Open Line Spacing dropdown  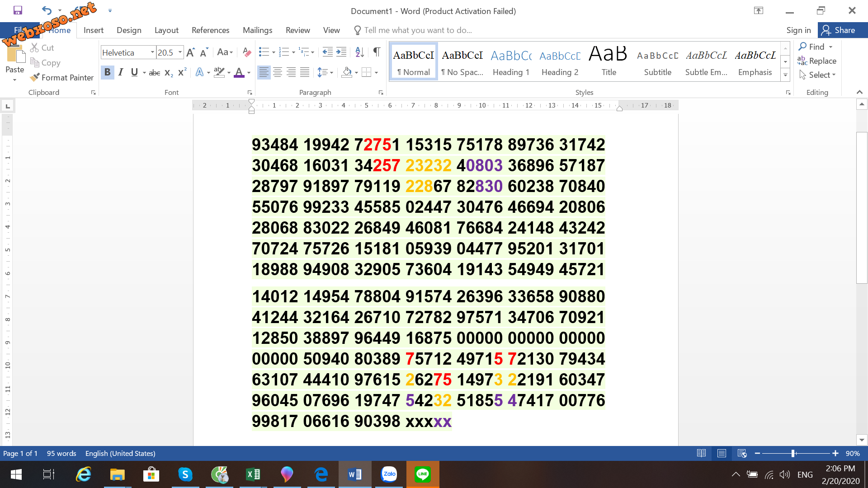pos(325,72)
